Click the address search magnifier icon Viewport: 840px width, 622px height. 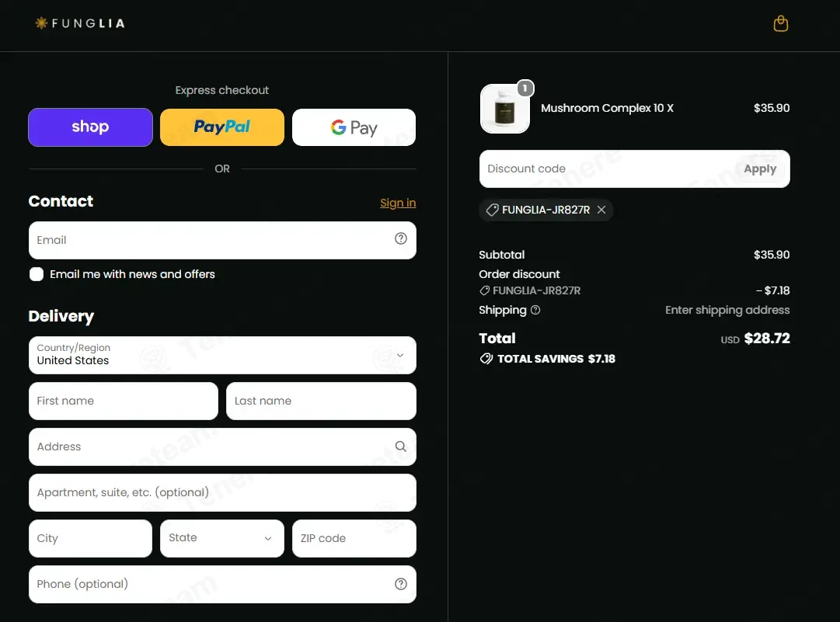401,447
